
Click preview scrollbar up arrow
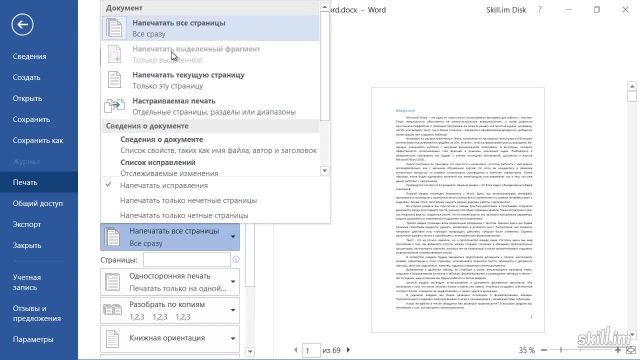coord(632,86)
